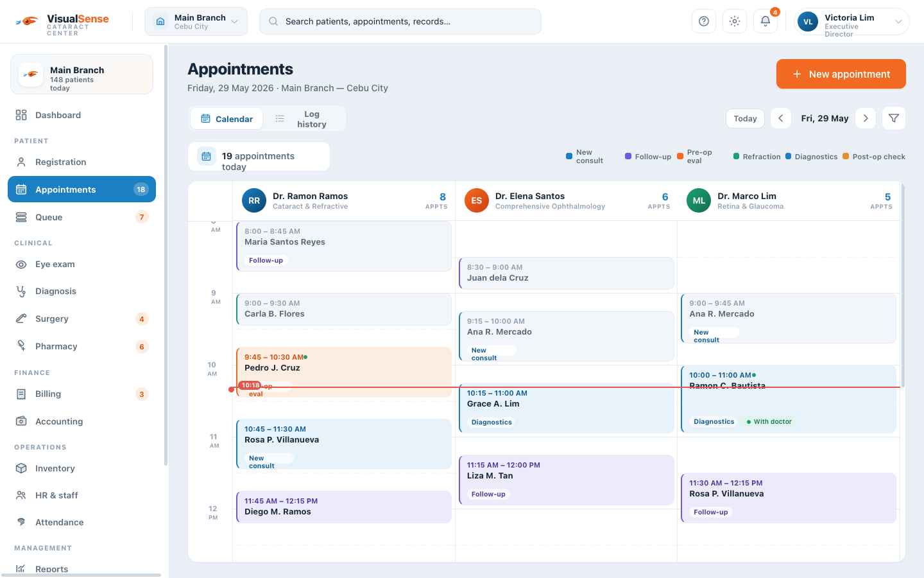
Task: Select Grace A. Lim appointment
Action: point(567,408)
